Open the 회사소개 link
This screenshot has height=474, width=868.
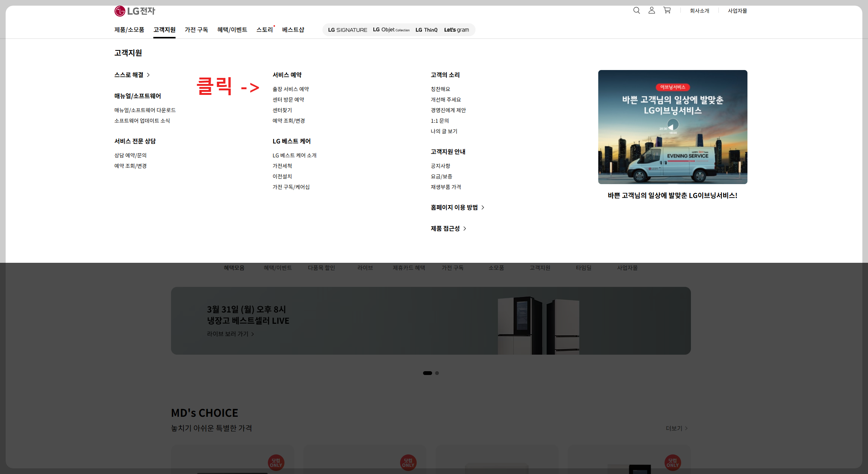tap(700, 11)
